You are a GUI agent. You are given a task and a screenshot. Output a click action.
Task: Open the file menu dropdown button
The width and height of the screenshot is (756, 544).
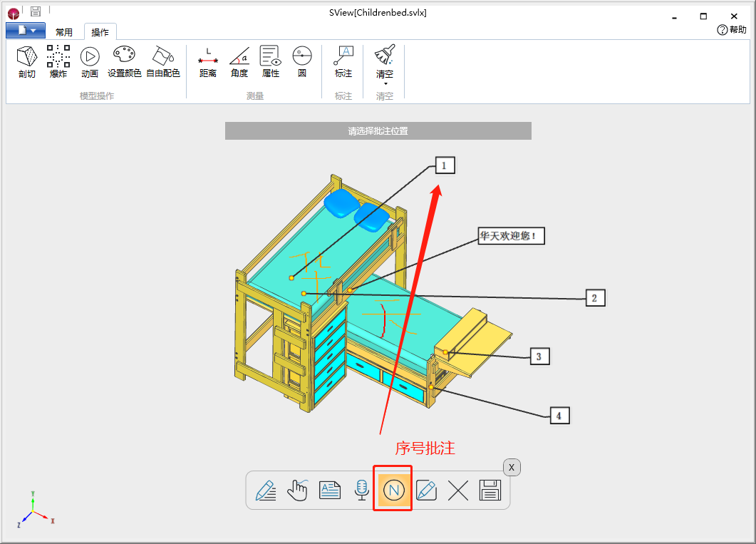pos(26,31)
